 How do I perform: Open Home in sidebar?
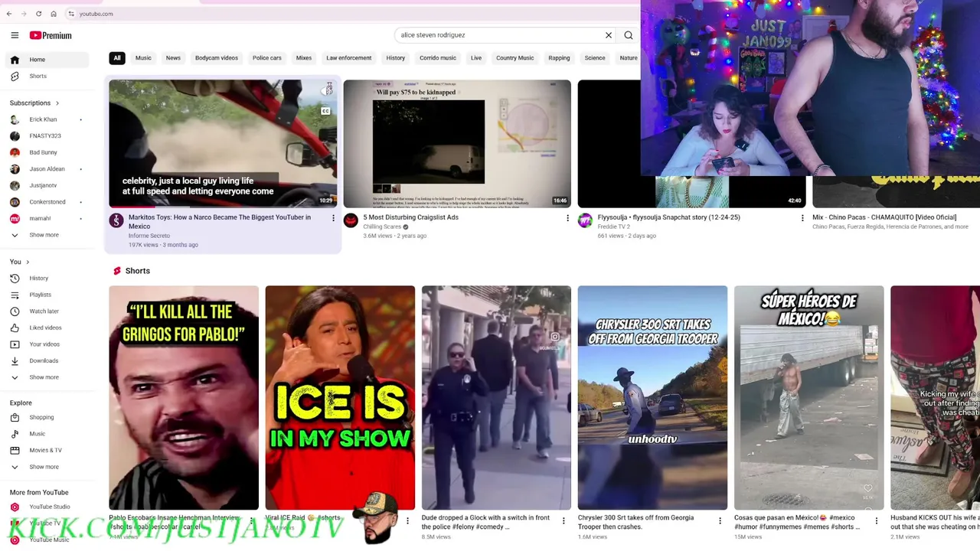click(46, 60)
